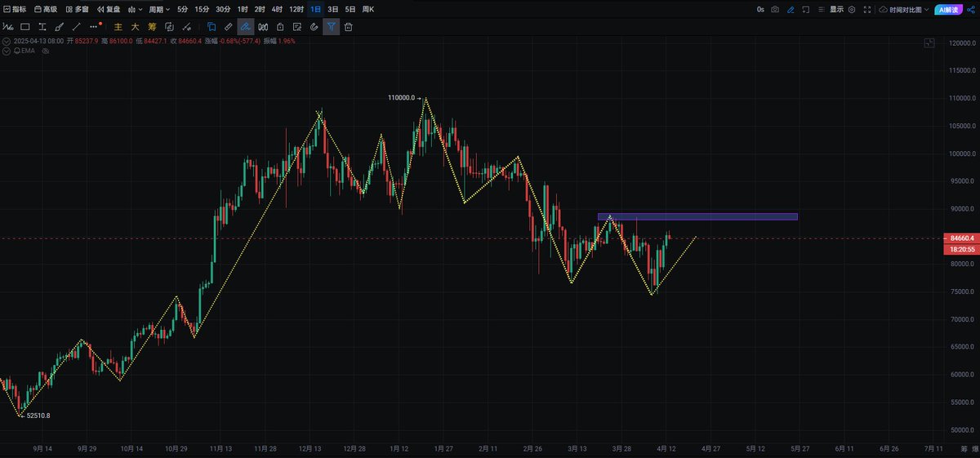This screenshot has height=458, width=980.
Task: Open the 指标 indicators panel
Action: tap(14, 9)
